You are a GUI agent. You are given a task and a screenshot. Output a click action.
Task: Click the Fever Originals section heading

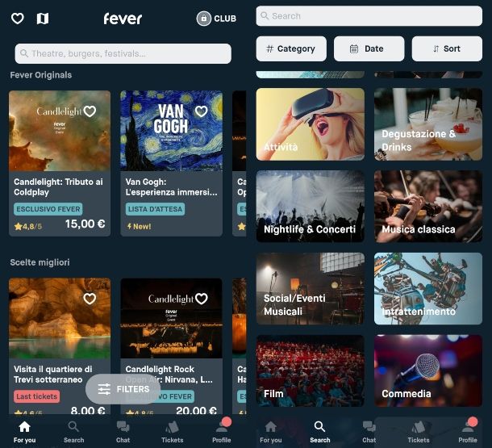(x=41, y=75)
